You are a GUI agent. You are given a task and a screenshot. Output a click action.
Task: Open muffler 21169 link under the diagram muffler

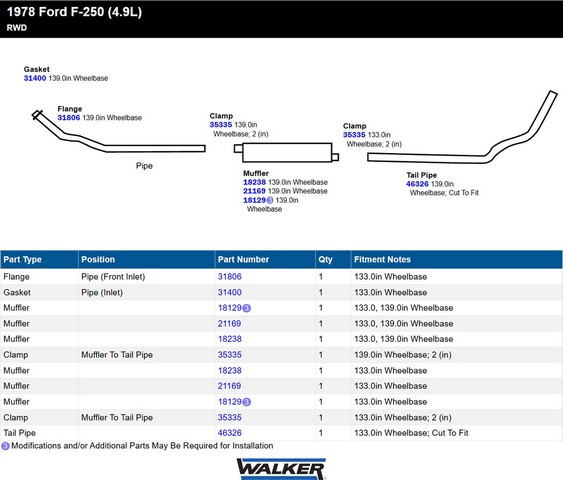(254, 191)
